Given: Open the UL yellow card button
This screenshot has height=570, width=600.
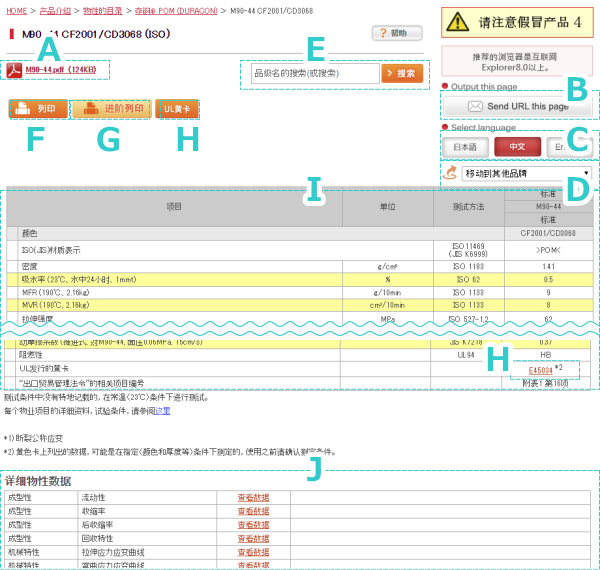Looking at the screenshot, I should pyautogui.click(x=177, y=109).
